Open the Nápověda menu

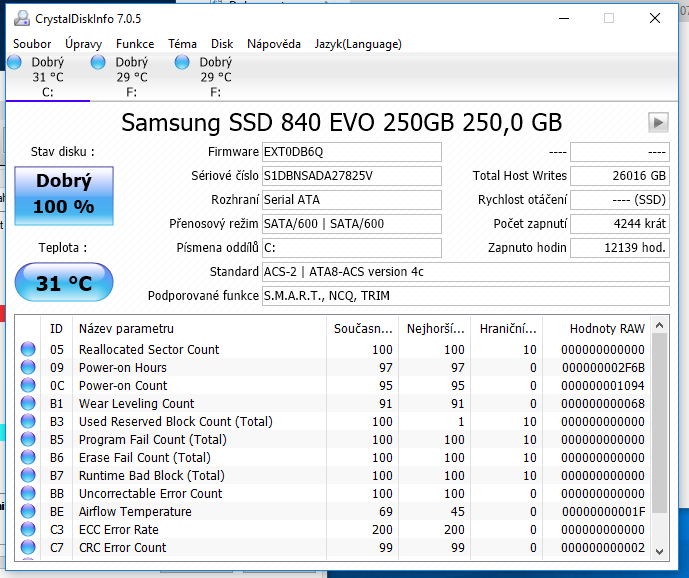(x=274, y=44)
